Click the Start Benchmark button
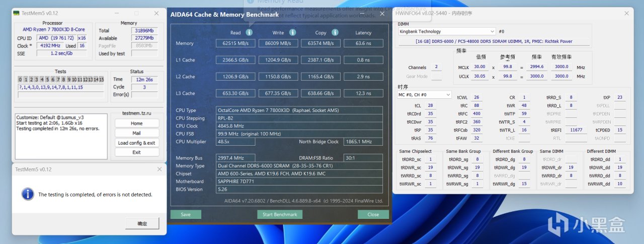644x244 pixels. coord(280,214)
